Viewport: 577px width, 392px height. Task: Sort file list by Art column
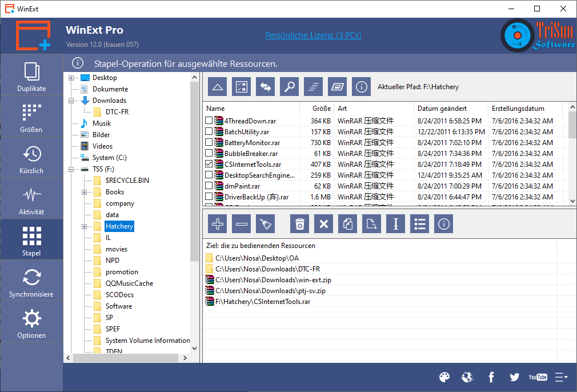tap(374, 109)
